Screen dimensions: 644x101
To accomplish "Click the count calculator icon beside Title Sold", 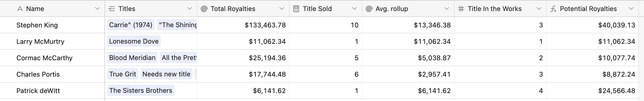I will point(296,9).
